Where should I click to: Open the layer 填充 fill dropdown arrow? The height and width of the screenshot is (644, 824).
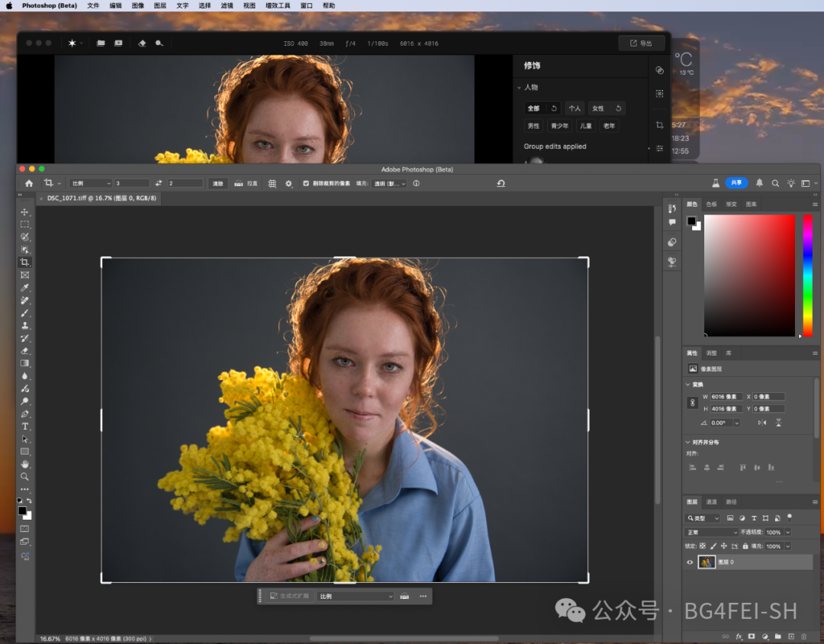(787, 546)
